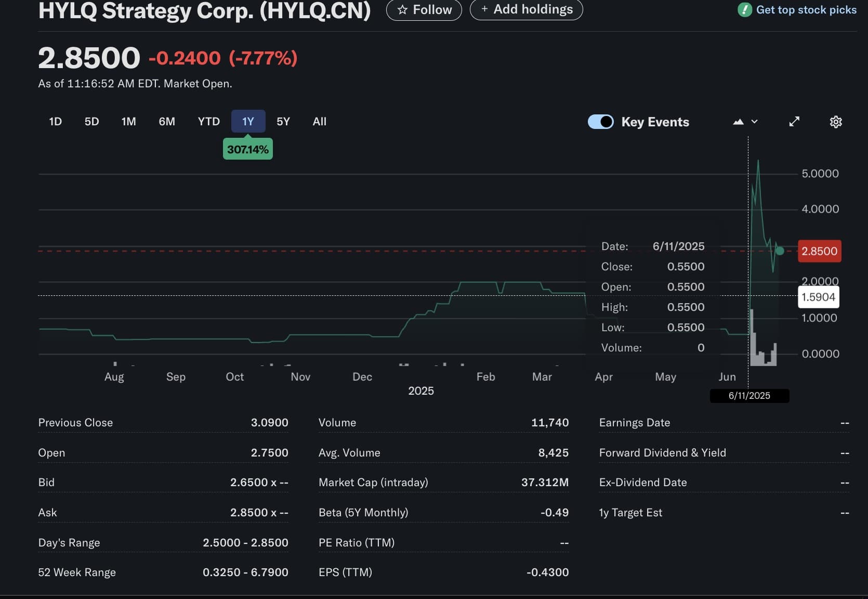Select the selected data point marker on chart
Screen dimensions: 868x599
(x=780, y=251)
